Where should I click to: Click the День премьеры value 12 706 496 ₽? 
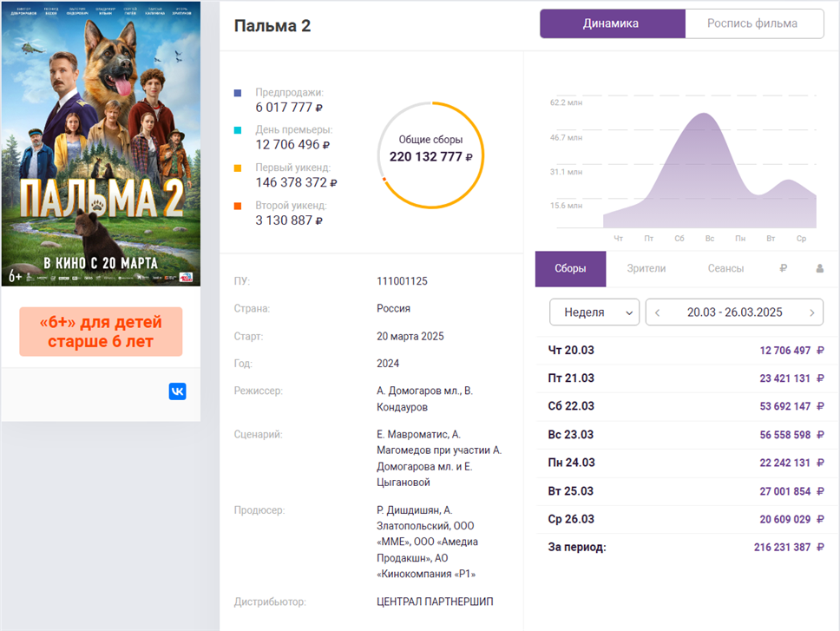point(292,145)
